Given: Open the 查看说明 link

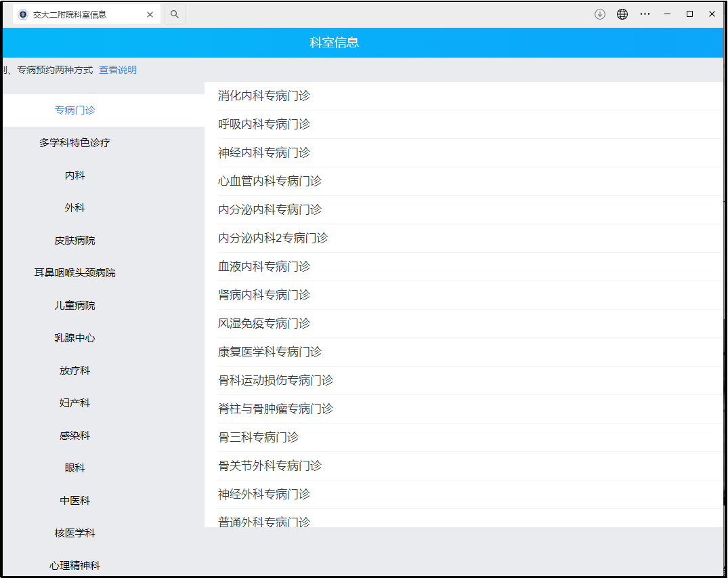Looking at the screenshot, I should coord(118,70).
